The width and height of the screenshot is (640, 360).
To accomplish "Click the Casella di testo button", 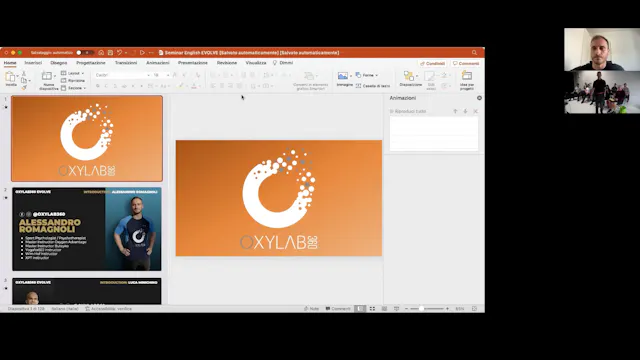I will pos(373,86).
